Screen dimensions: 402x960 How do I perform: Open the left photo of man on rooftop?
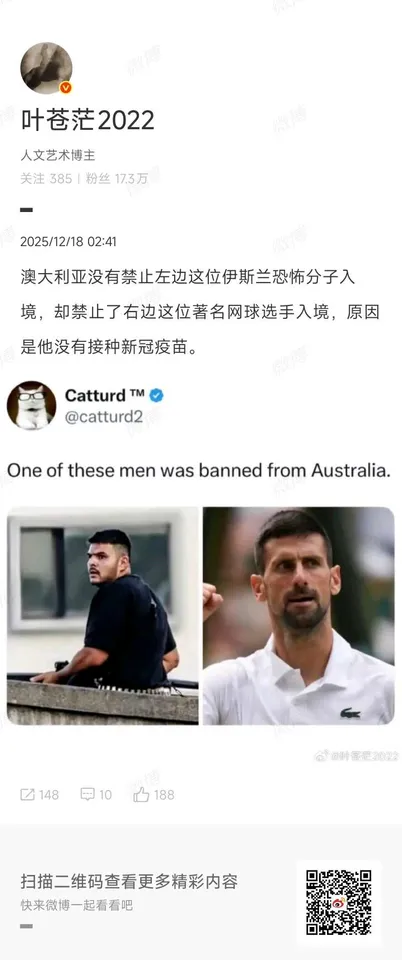pyautogui.click(x=103, y=615)
